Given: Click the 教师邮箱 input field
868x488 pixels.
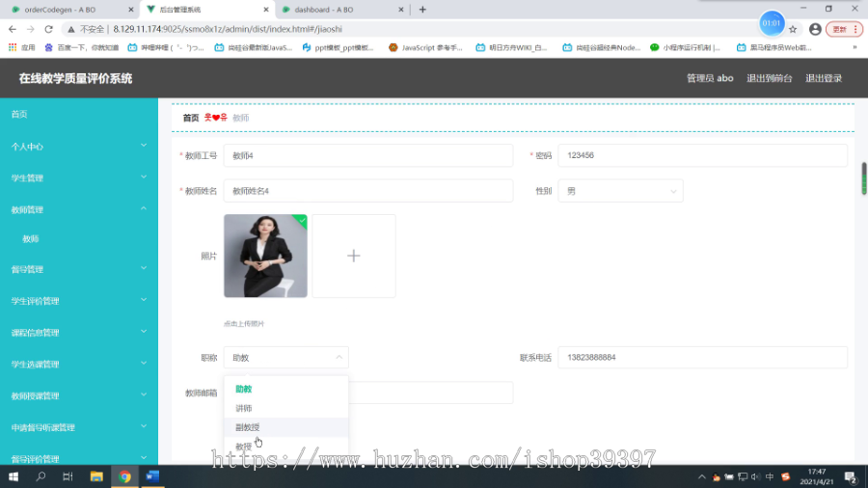Looking at the screenshot, I should coord(368,393).
